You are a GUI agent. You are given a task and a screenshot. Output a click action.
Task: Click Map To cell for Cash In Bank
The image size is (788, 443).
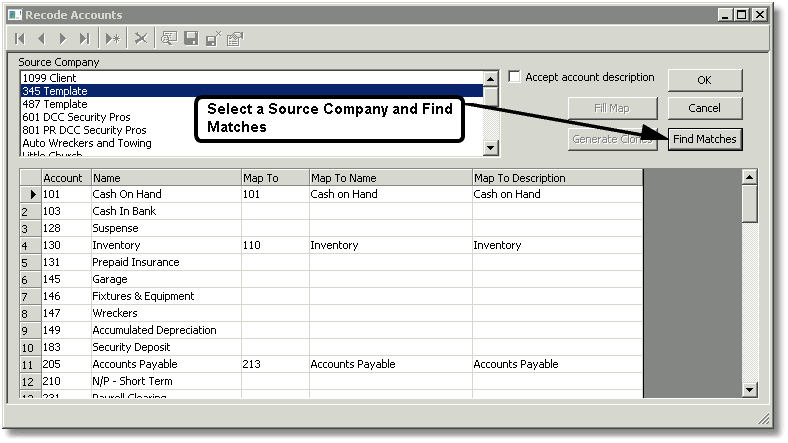(275, 211)
